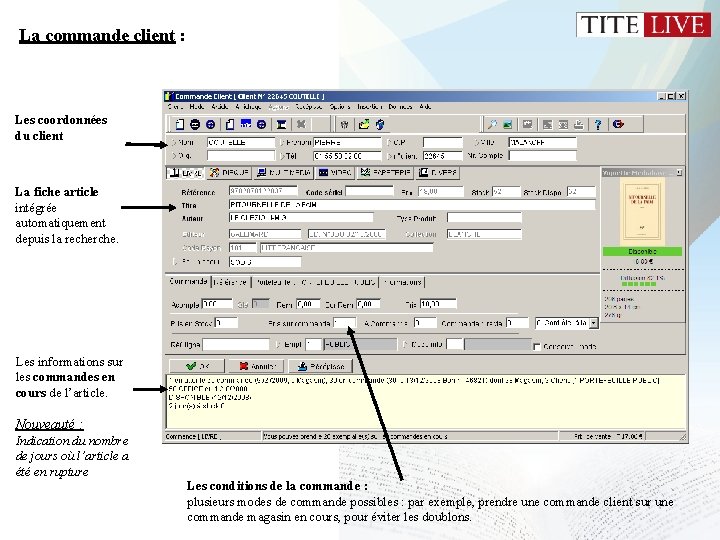The height and width of the screenshot is (540, 720).
Task: Click the green Disponible availability bar
Action: [642, 252]
